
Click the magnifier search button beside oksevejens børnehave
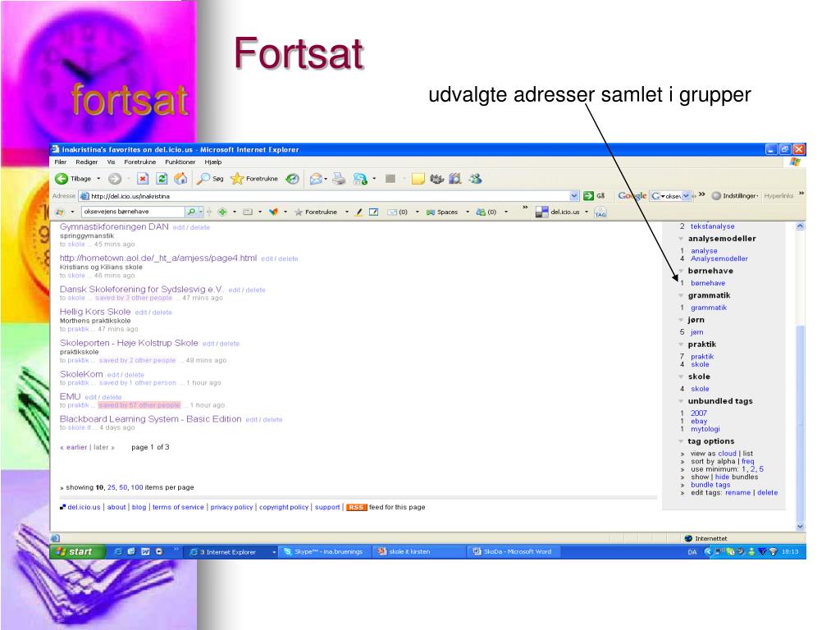point(191,212)
